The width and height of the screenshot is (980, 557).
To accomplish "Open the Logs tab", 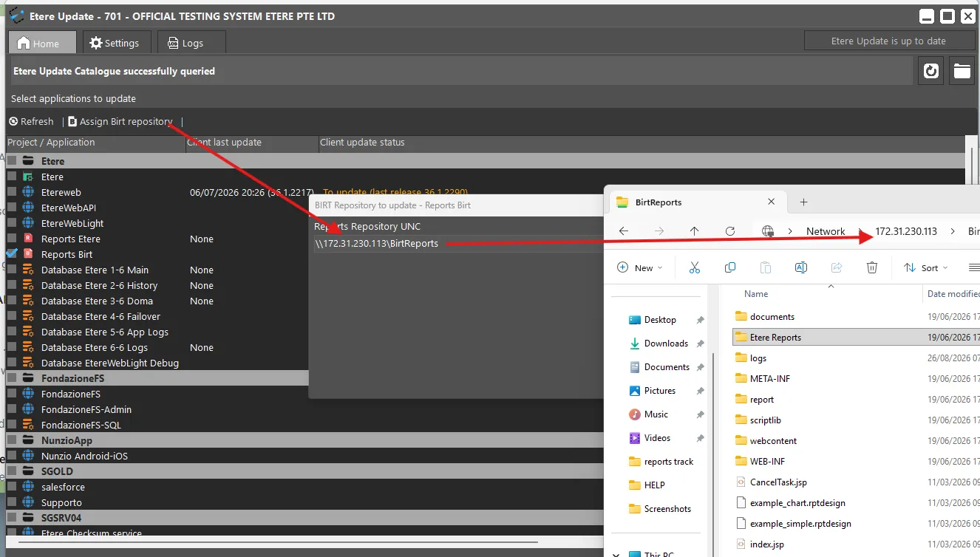I will (x=191, y=43).
